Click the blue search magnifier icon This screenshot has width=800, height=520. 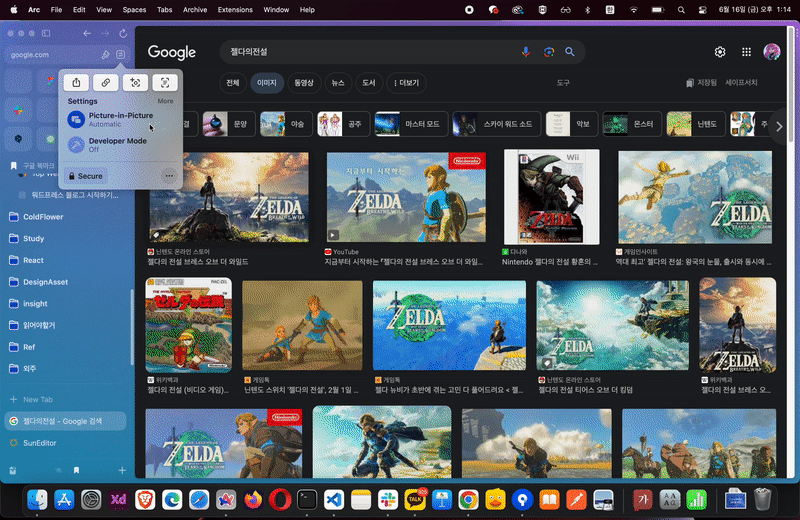(x=570, y=52)
